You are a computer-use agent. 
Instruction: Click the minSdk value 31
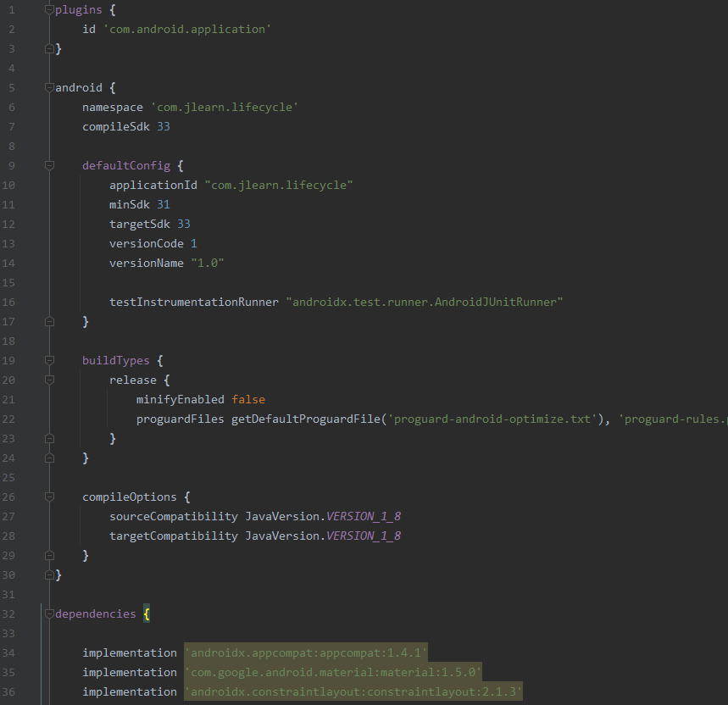[x=164, y=205]
